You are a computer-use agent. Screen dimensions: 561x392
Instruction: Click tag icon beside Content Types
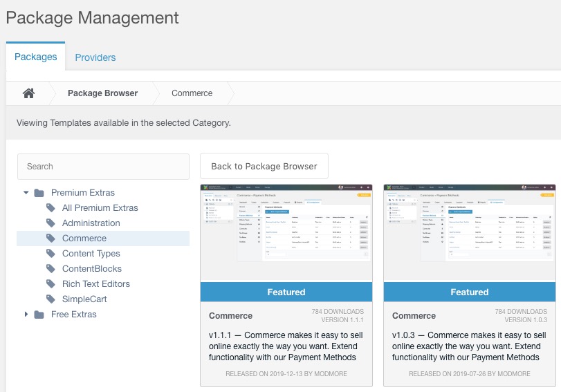(x=50, y=254)
